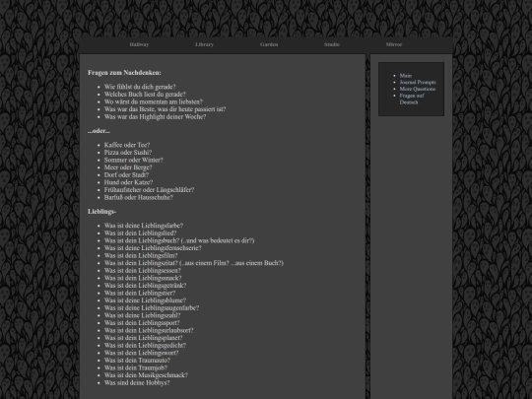Viewport: 532px width, 399px height.
Task: Click 'Was ist deine Lieblingsfernsehserie?'
Action: click(x=153, y=248)
